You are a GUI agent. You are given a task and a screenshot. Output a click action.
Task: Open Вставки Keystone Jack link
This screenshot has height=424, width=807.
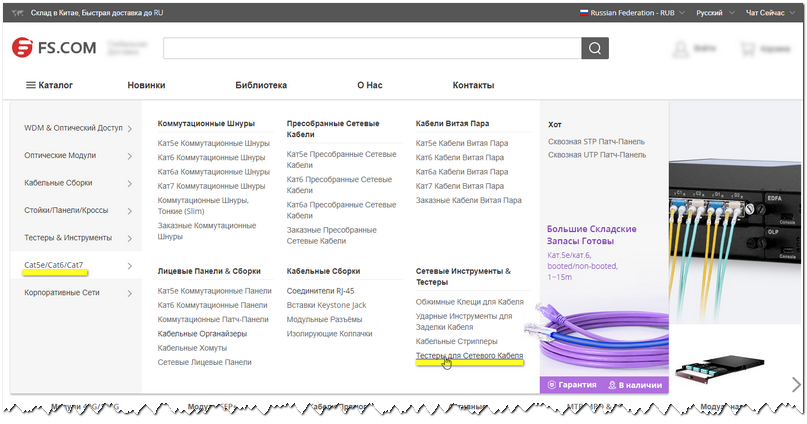pyautogui.click(x=326, y=305)
